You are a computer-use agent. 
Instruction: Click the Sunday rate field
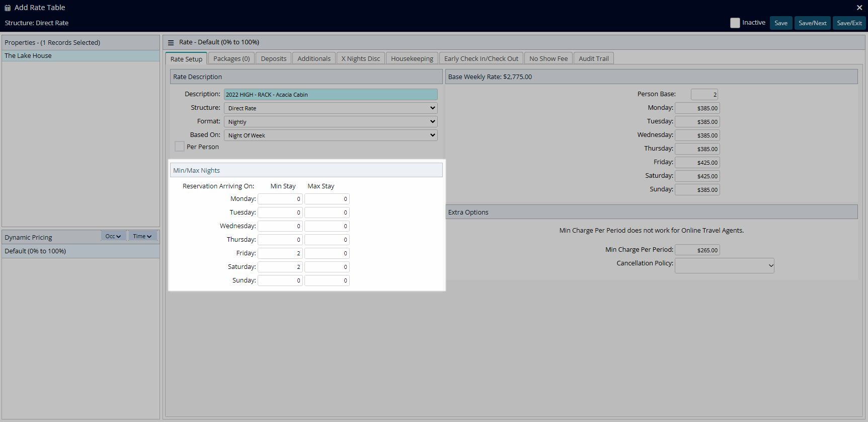[697, 190]
